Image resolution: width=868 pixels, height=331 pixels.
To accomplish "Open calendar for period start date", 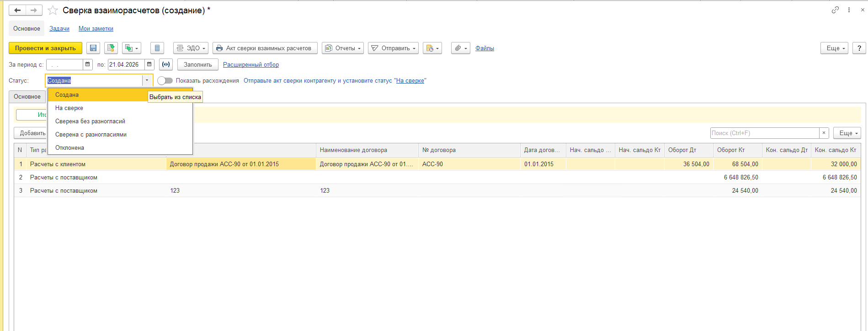I will 88,64.
